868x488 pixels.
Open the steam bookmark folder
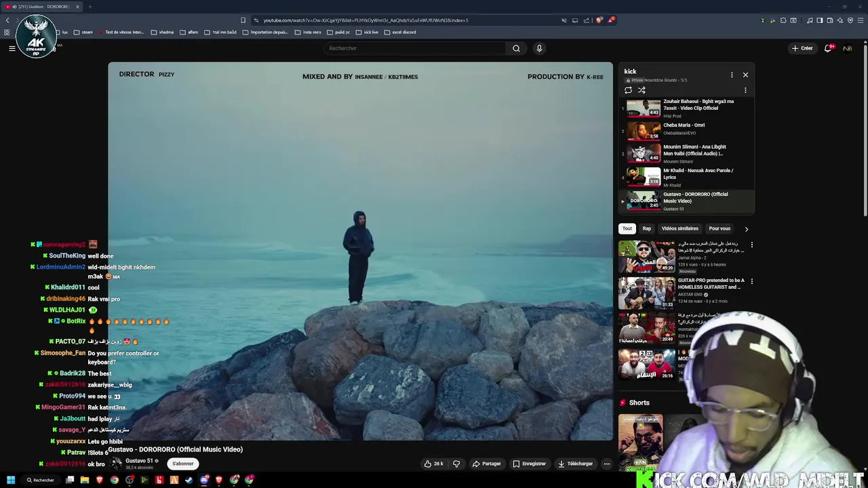pos(83,32)
